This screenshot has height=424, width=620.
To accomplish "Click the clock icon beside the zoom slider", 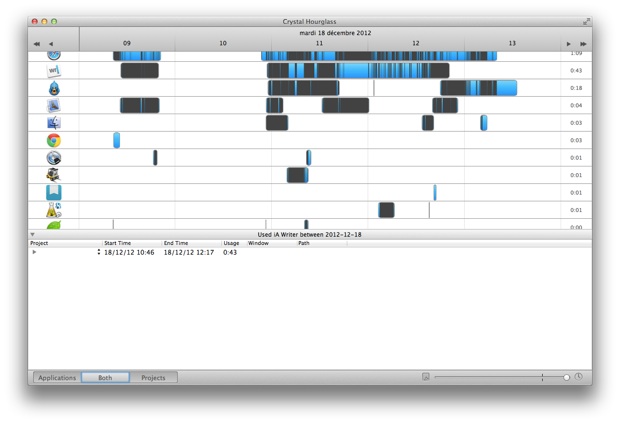I will 578,377.
